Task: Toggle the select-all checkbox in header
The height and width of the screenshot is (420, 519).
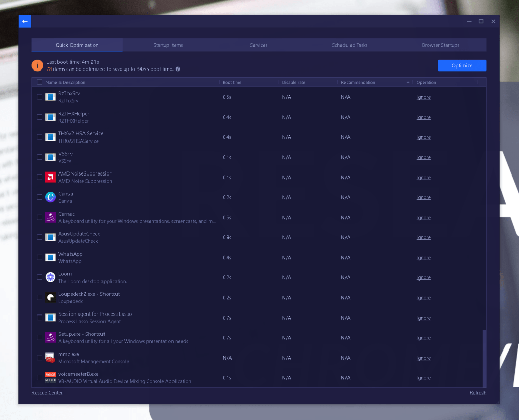Action: (40, 82)
